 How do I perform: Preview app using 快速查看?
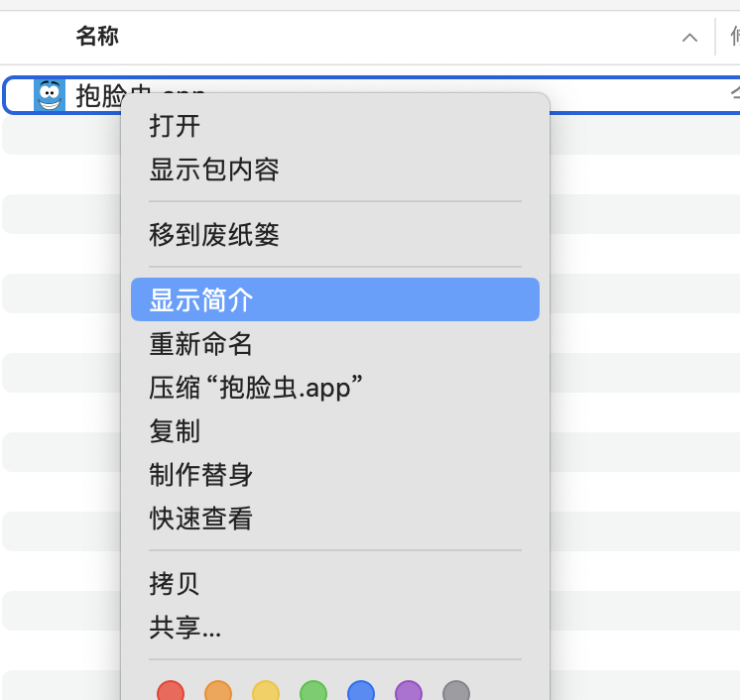[x=201, y=519]
